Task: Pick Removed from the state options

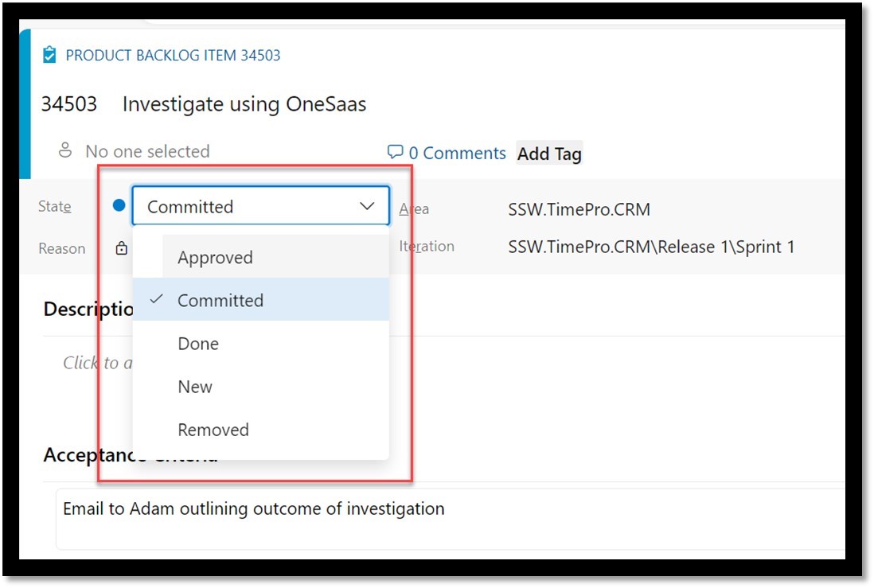Action: [213, 430]
